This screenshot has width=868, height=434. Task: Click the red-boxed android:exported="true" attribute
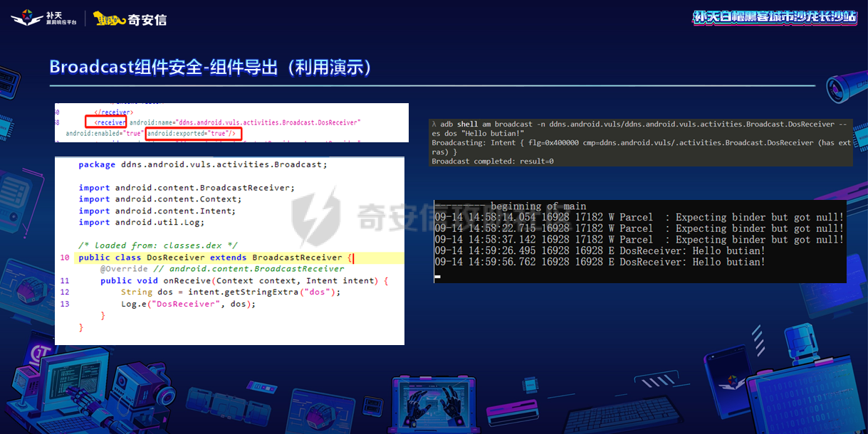click(194, 133)
